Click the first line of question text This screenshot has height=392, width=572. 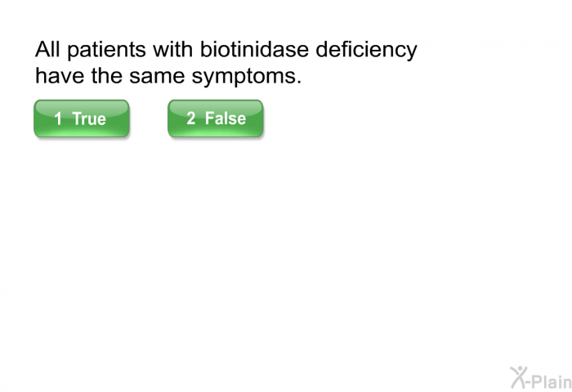tap(226, 51)
